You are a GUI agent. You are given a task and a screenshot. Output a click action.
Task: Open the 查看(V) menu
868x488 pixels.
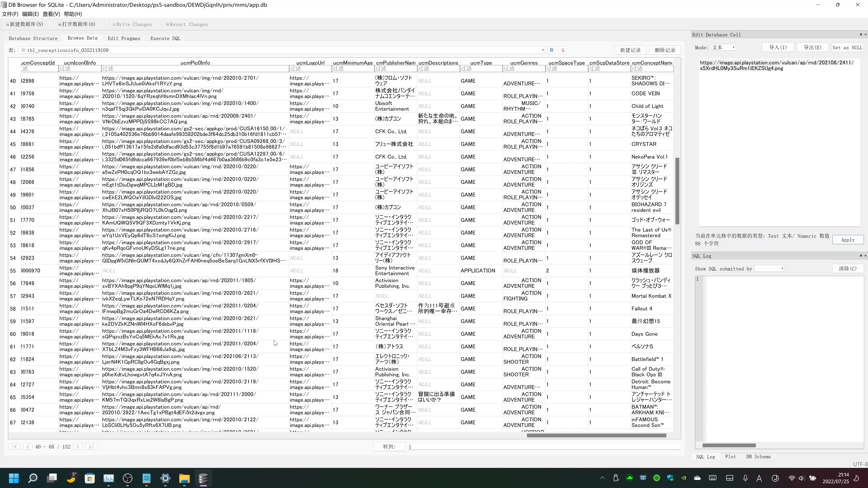[51, 14]
